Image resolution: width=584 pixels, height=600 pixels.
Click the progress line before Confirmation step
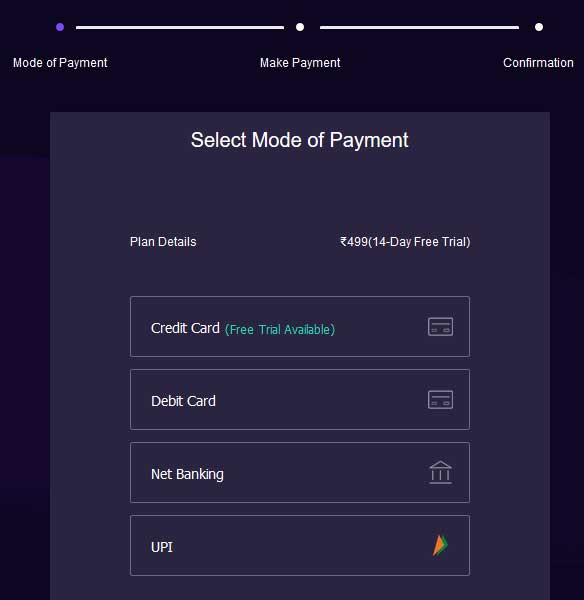tap(419, 28)
